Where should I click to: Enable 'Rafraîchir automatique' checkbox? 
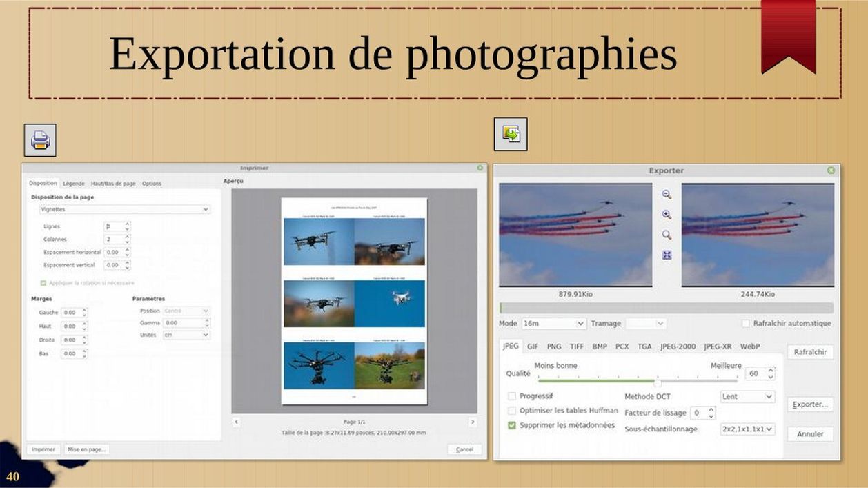[x=746, y=323]
